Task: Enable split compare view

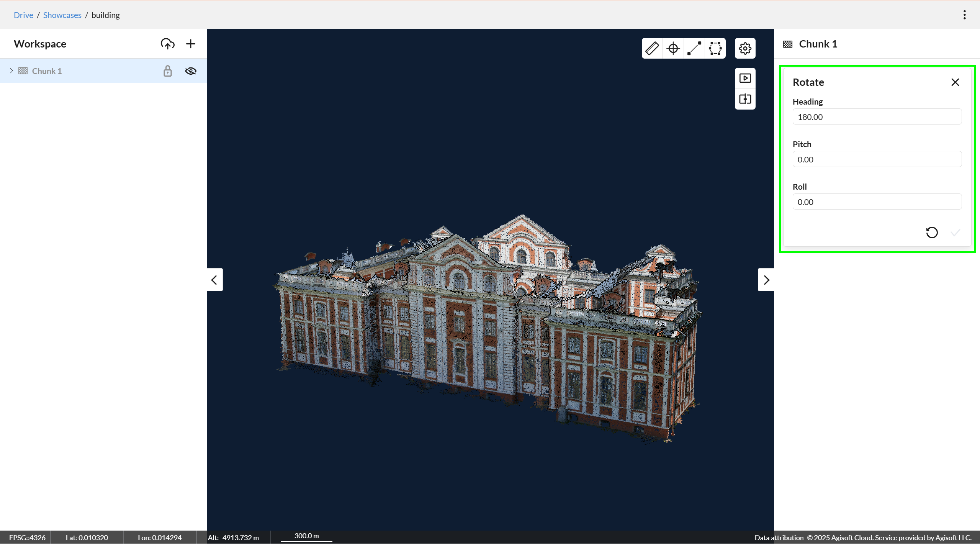Action: coord(745,99)
